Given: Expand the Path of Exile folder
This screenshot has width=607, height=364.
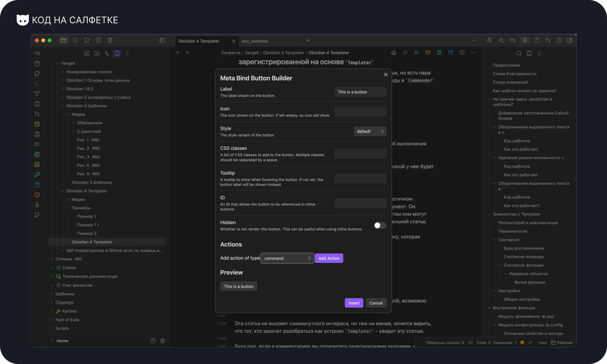Looking at the screenshot, I should pyautogui.click(x=52, y=320).
